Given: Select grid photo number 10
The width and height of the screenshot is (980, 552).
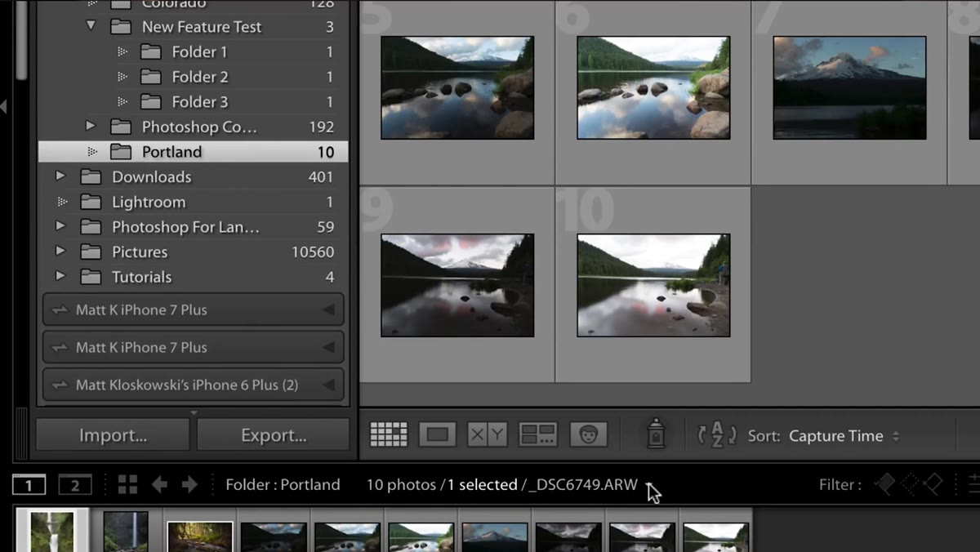Looking at the screenshot, I should pyautogui.click(x=653, y=285).
